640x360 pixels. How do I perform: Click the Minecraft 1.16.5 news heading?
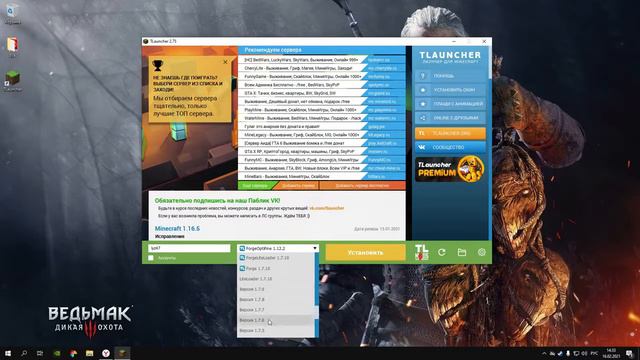[x=177, y=229]
